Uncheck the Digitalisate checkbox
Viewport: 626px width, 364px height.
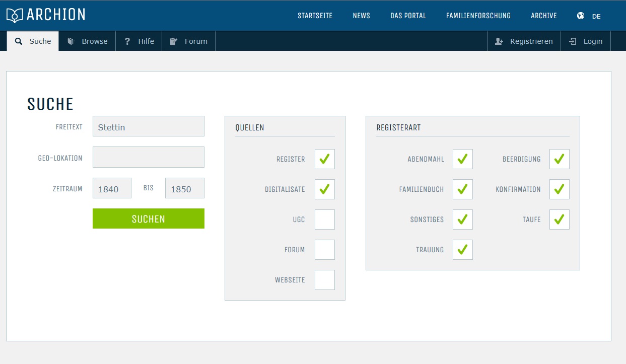(325, 189)
